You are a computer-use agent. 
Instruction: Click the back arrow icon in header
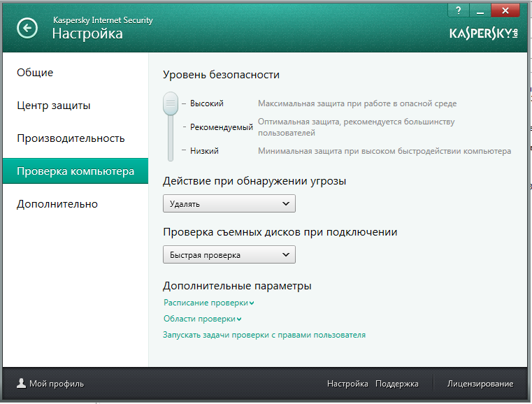tap(27, 28)
